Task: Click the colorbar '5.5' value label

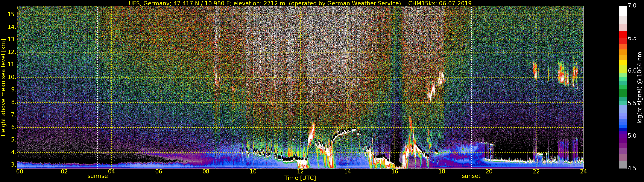Action: click(632, 103)
